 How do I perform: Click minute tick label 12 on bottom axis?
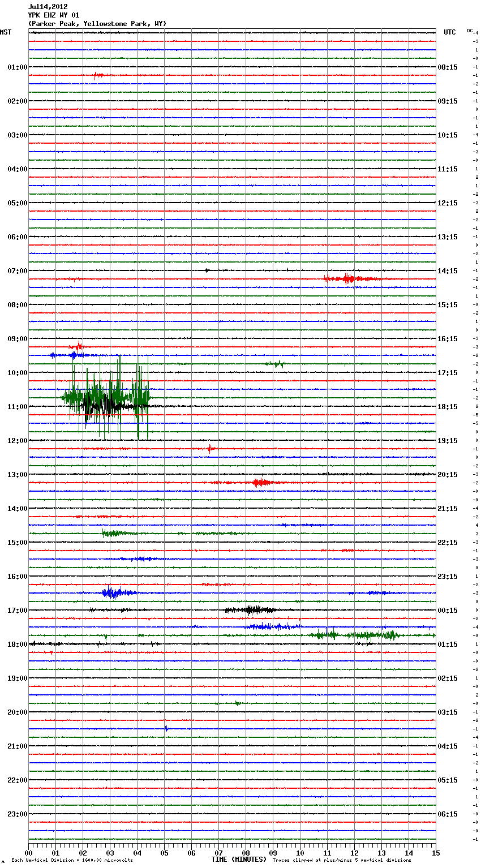(355, 853)
